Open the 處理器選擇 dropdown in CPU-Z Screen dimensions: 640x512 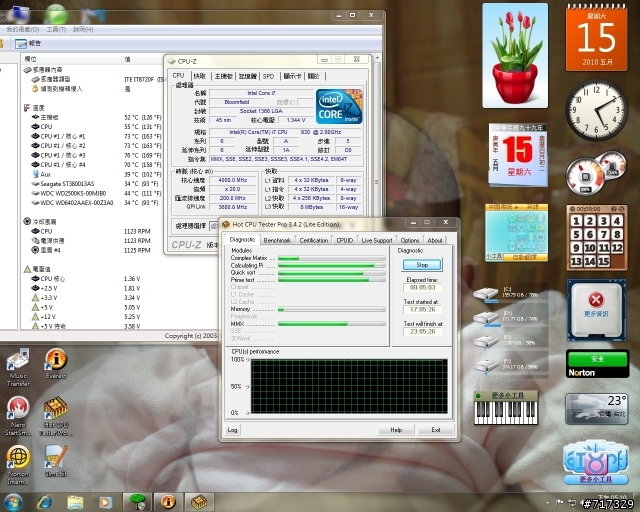[214, 225]
